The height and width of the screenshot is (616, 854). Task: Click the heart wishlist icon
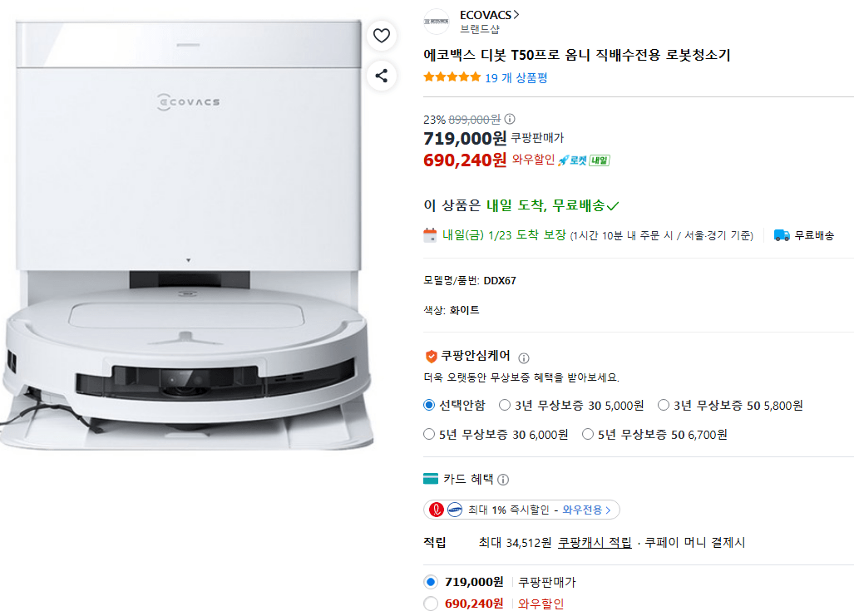(x=382, y=35)
